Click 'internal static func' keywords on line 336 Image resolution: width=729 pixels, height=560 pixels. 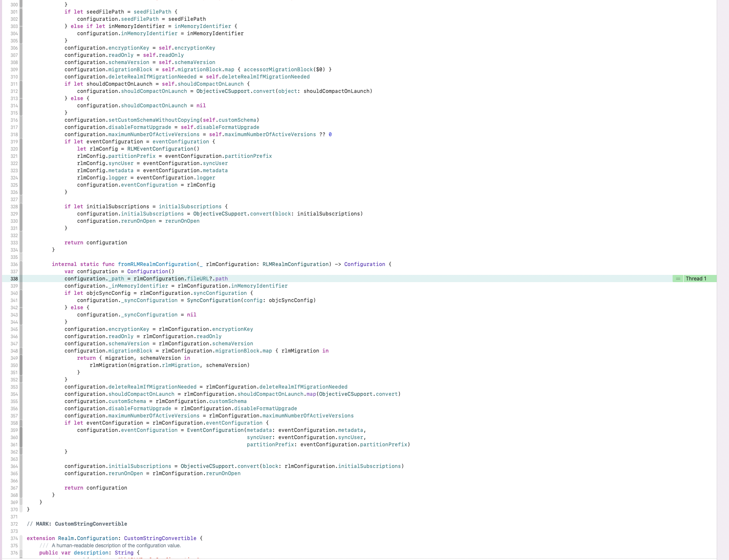(x=83, y=264)
